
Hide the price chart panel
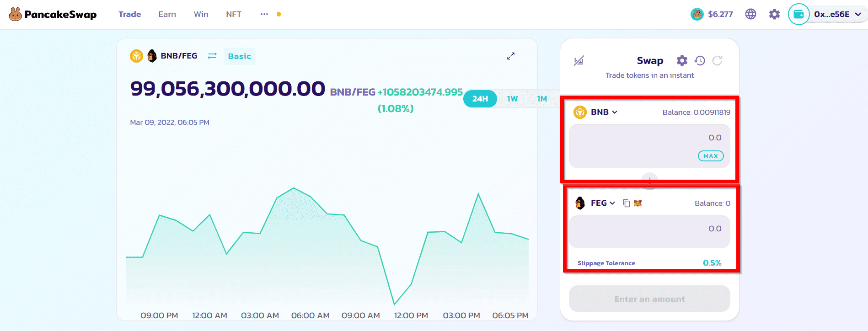pyautogui.click(x=579, y=61)
